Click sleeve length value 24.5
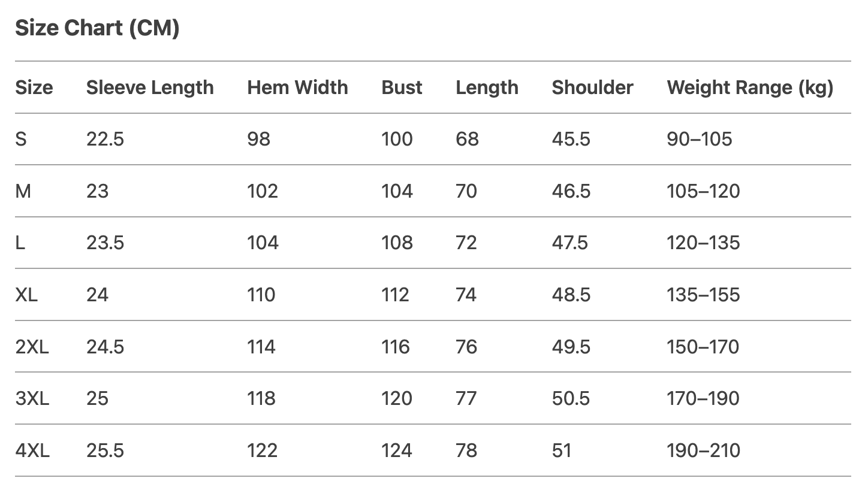868x478 pixels. coord(105,347)
